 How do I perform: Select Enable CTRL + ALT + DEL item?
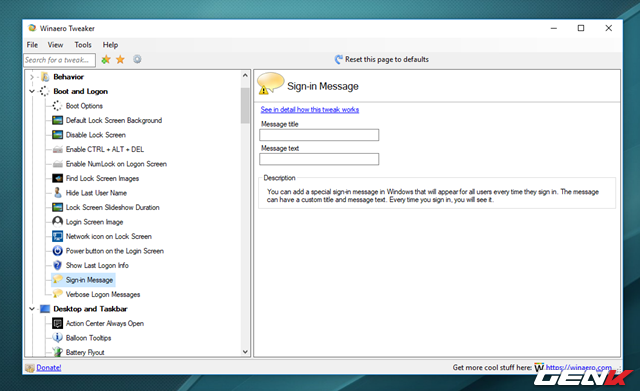pyautogui.click(x=105, y=149)
